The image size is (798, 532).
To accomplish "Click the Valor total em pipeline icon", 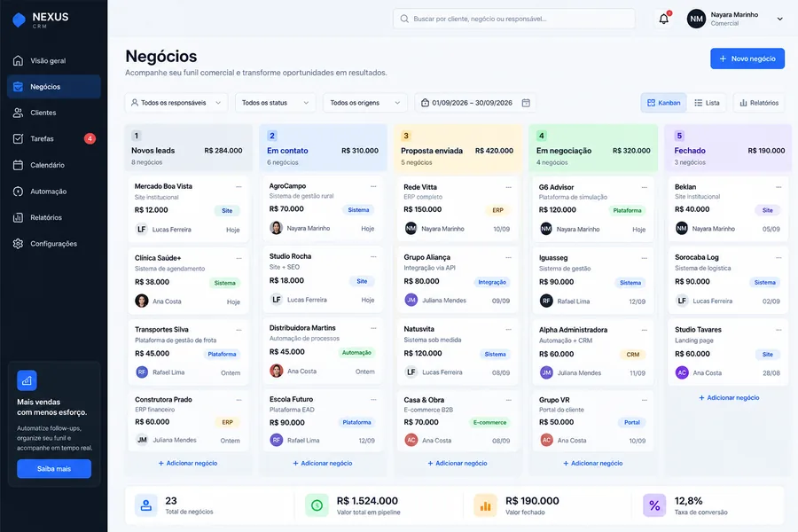I will click(317, 505).
